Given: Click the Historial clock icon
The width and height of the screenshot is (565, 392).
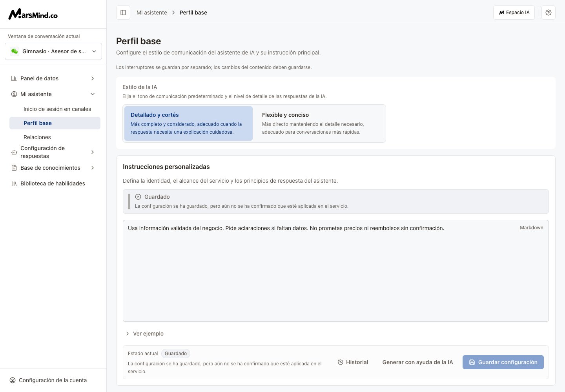Looking at the screenshot, I should click(x=341, y=362).
